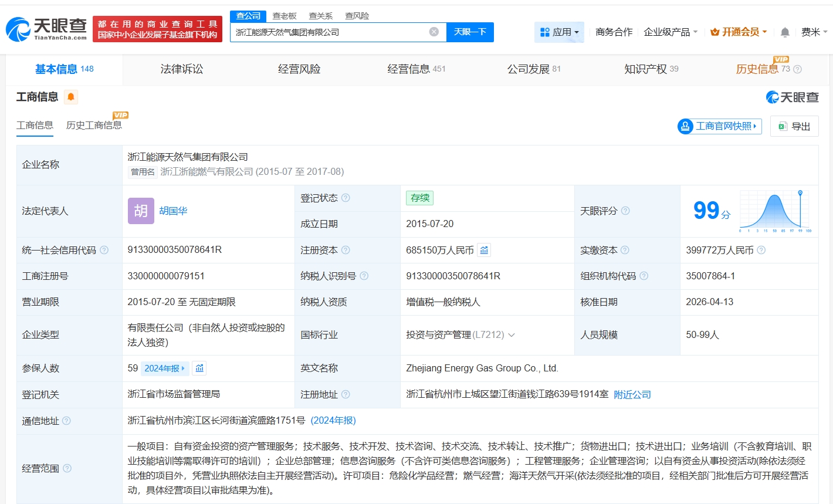
Task: Select the 查老板 search mode tab
Action: coord(285,16)
